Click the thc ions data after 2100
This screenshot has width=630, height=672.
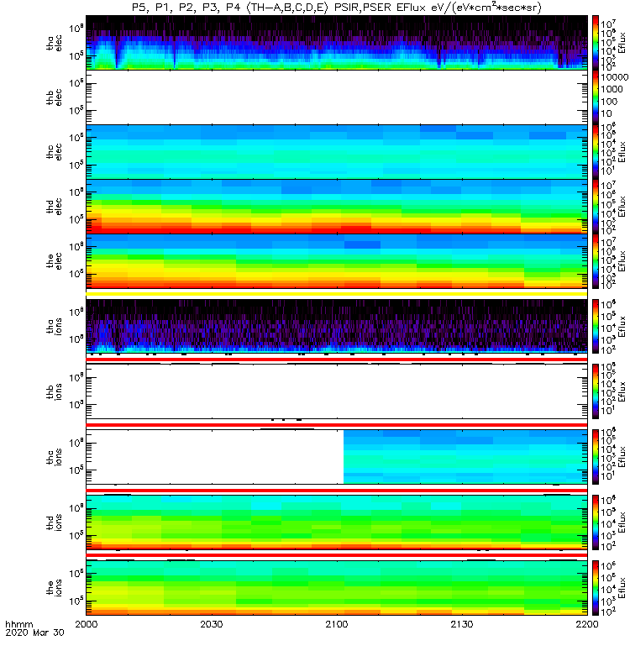[465, 457]
